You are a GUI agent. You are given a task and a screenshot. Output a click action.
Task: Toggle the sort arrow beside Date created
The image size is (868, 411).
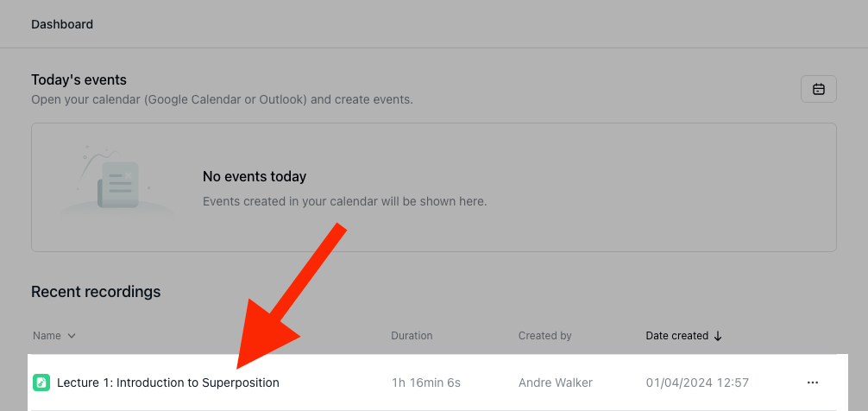click(x=718, y=336)
